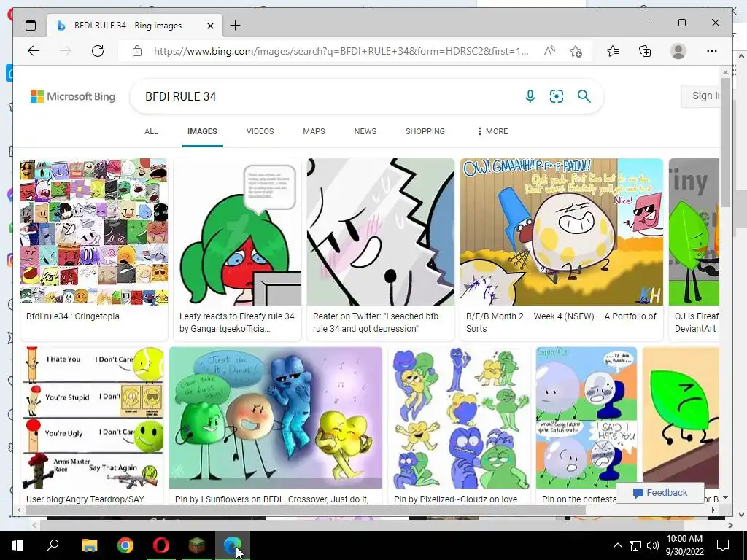Switch to the SHOPPING tab
Image resolution: width=747 pixels, height=560 pixels.
tap(425, 131)
